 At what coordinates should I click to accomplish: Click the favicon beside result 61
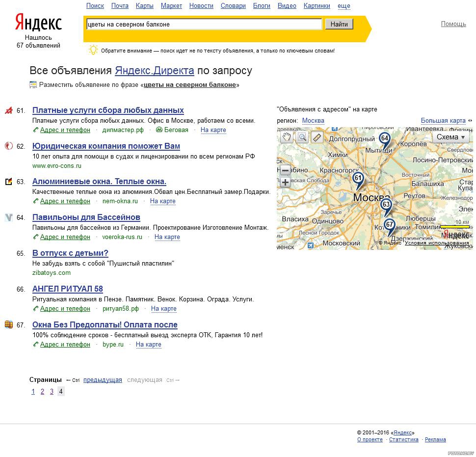point(9,110)
